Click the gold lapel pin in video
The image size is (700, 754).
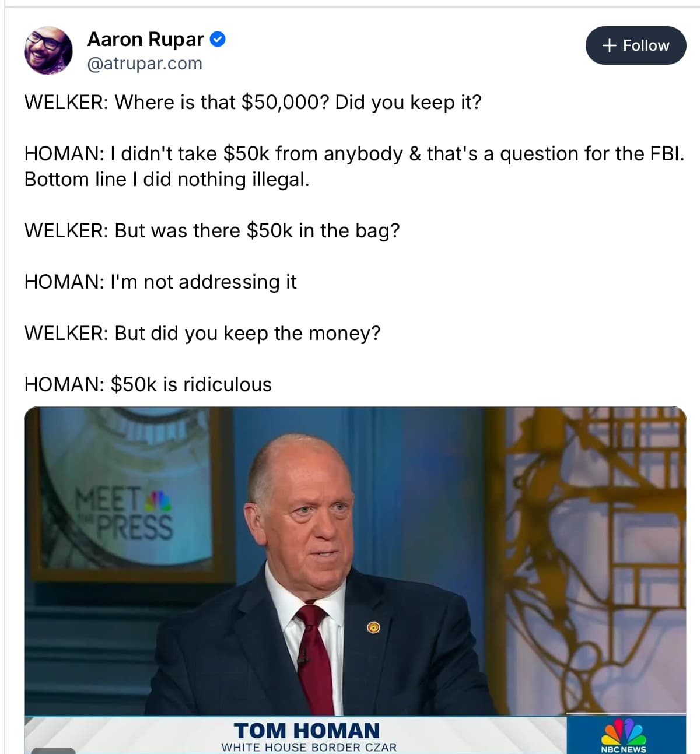373,627
